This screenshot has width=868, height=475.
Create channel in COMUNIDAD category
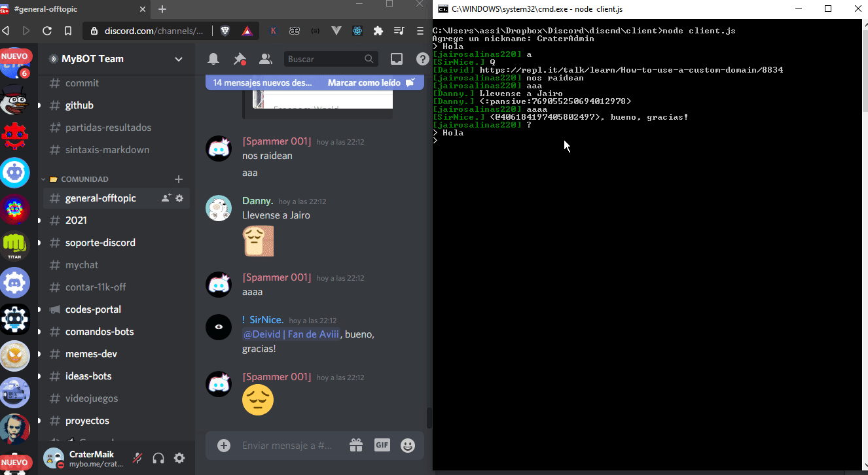(x=179, y=179)
